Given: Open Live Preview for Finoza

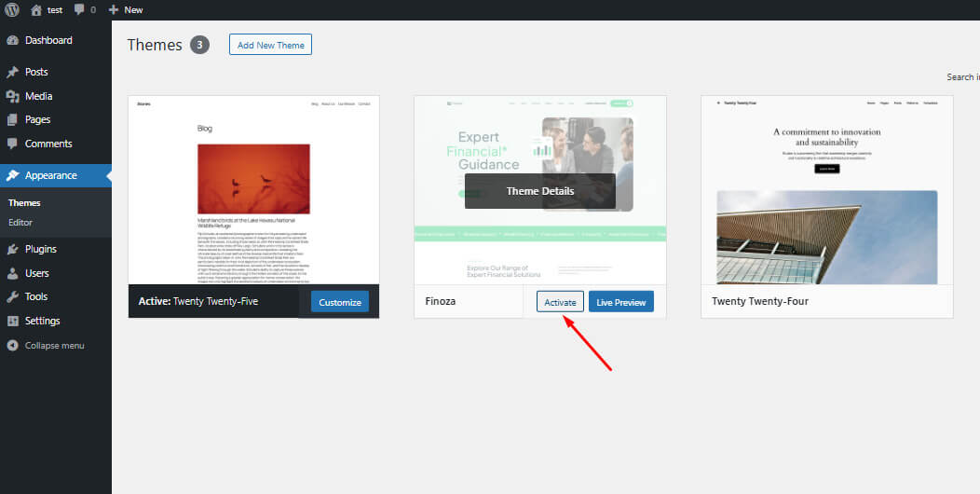Looking at the screenshot, I should (x=621, y=302).
